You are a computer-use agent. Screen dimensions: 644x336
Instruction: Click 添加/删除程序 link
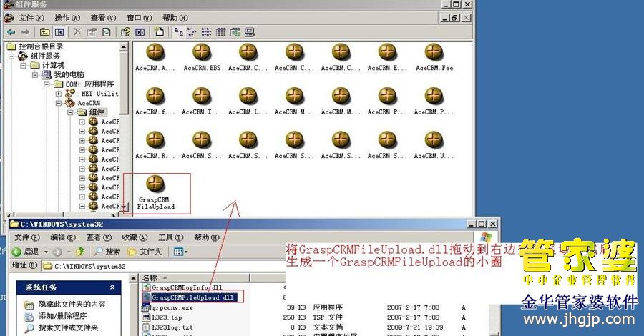(x=62, y=315)
